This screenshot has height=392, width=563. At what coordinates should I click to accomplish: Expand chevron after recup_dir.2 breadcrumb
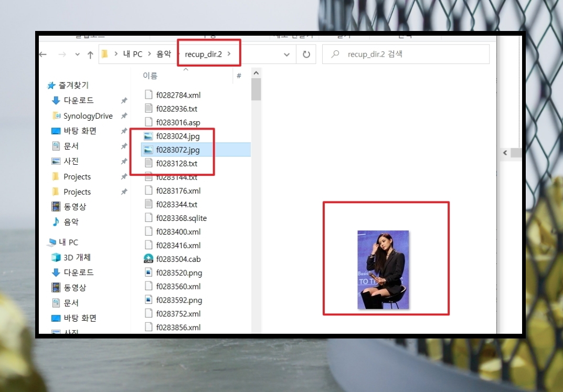point(229,54)
